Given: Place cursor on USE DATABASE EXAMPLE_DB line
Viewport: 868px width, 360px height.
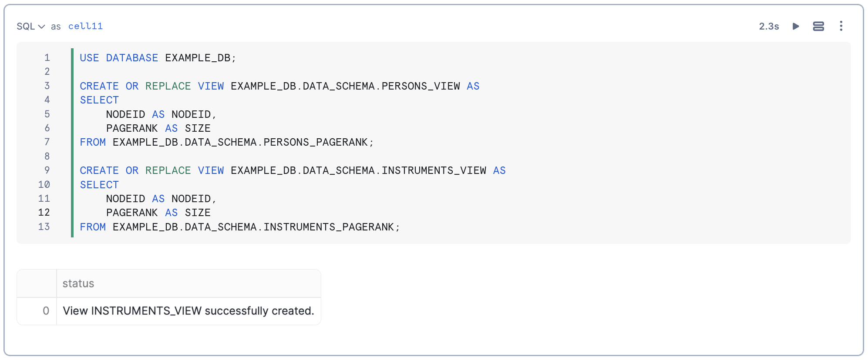Looking at the screenshot, I should click(x=158, y=58).
